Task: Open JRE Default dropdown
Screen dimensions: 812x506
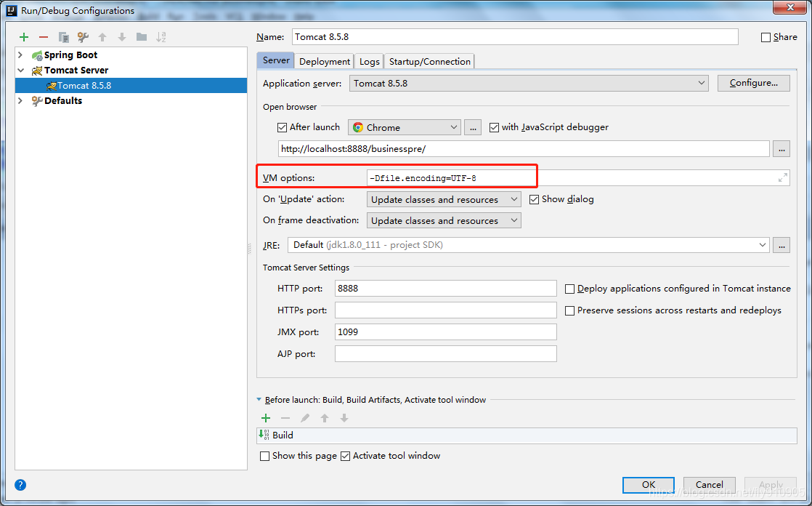Action: 528,245
